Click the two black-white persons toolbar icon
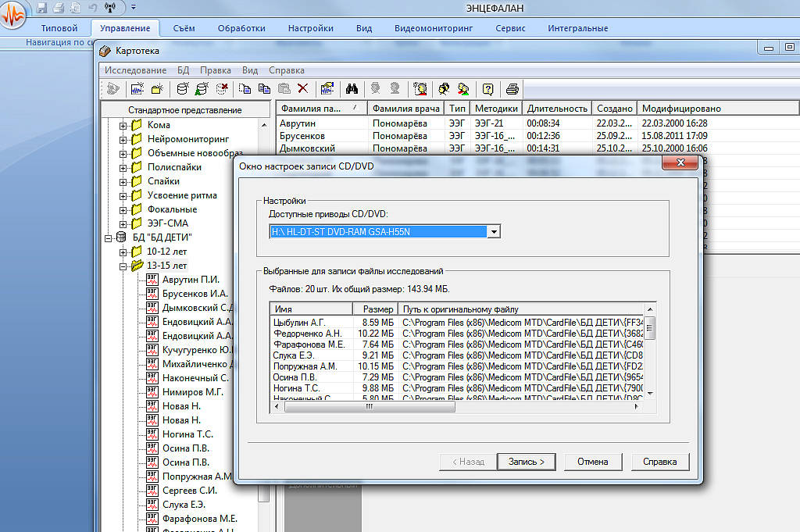 (x=444, y=89)
